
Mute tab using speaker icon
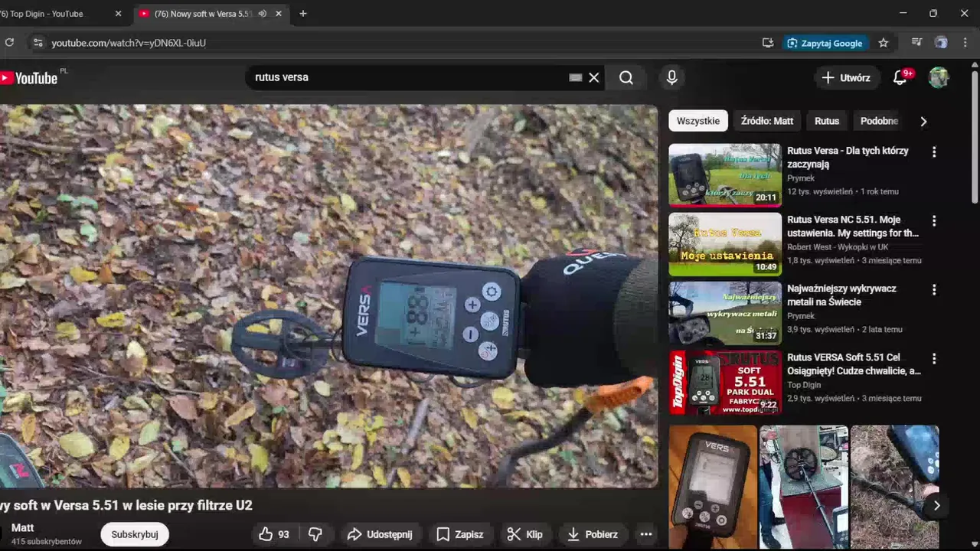(263, 14)
